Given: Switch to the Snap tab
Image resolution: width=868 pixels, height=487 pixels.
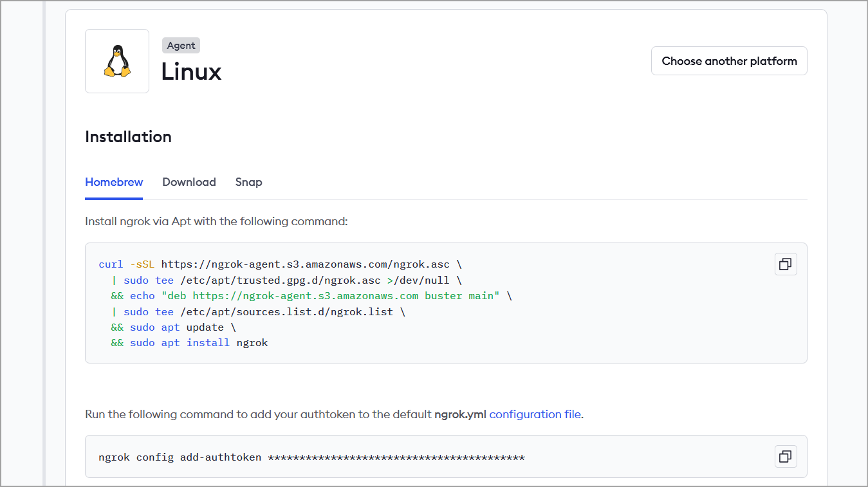Looking at the screenshot, I should click(248, 182).
